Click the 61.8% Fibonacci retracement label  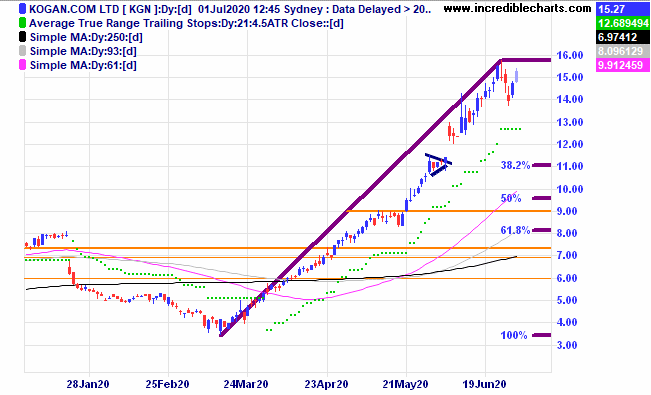515,230
